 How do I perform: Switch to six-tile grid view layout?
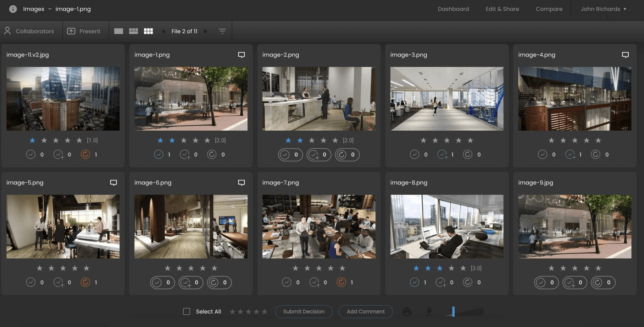click(x=148, y=31)
